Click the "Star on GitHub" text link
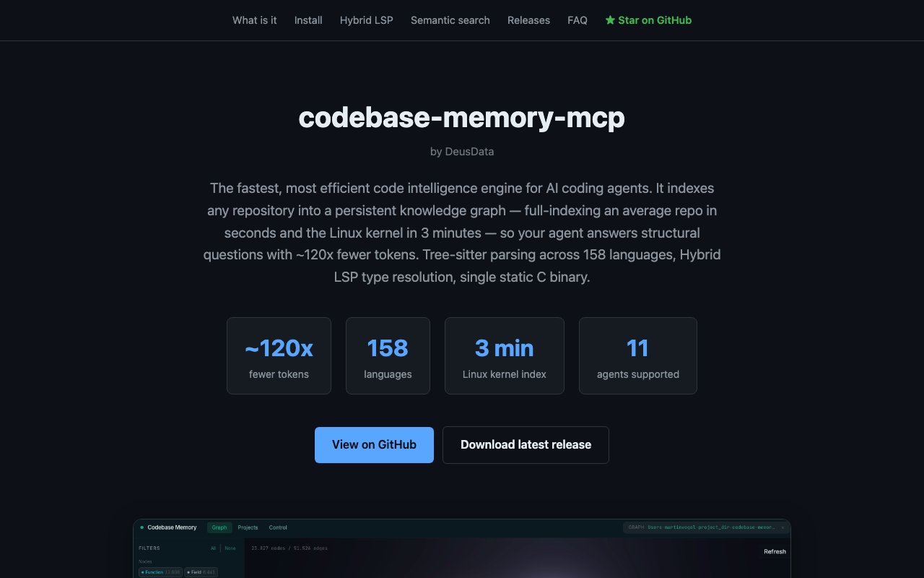The image size is (924, 578). [x=655, y=20]
